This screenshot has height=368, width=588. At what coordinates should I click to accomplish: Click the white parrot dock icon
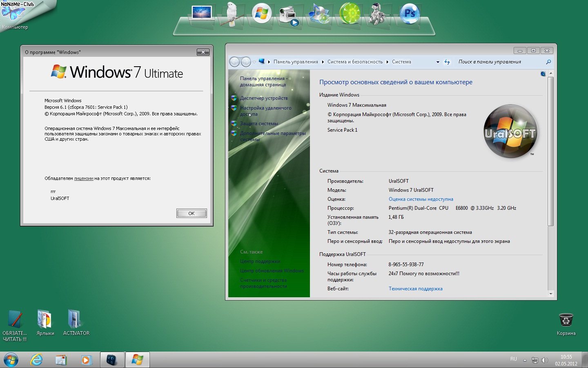coord(232,15)
